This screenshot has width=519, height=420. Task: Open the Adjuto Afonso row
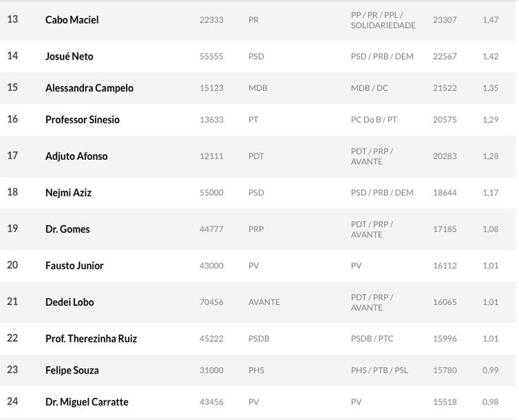point(76,156)
